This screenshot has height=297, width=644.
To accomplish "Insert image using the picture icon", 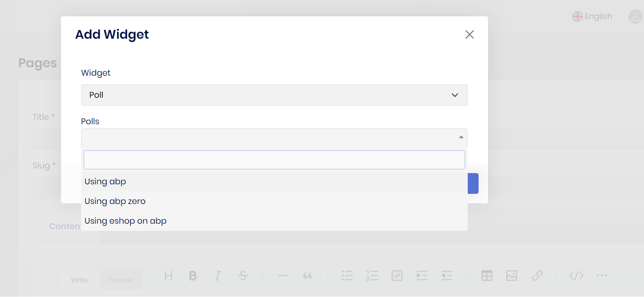I will point(511,276).
